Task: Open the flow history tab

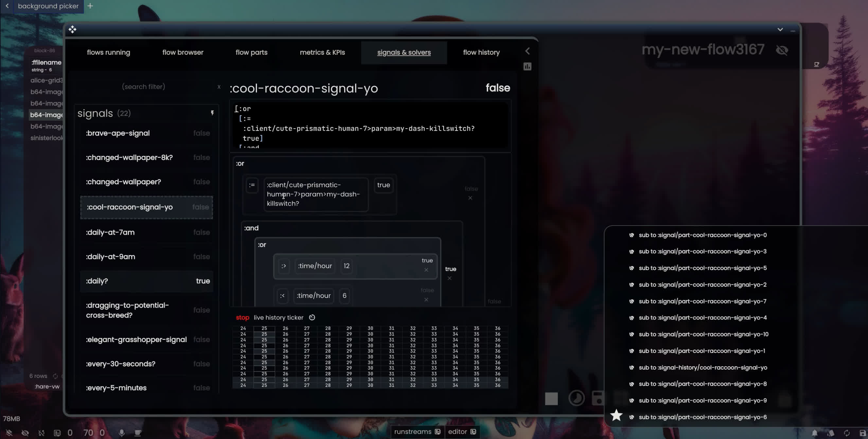Action: click(x=481, y=52)
